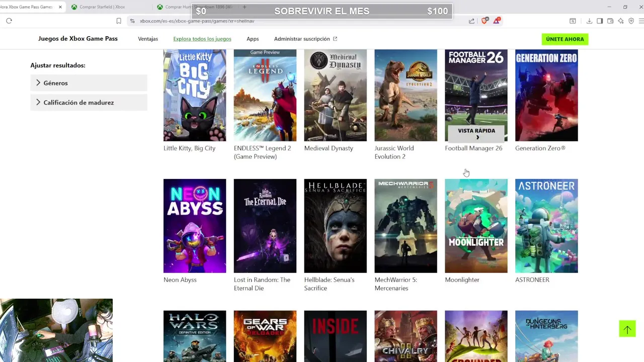This screenshot has height=362, width=644.
Task: Click the ASTRONEER title text
Action: pyautogui.click(x=532, y=280)
